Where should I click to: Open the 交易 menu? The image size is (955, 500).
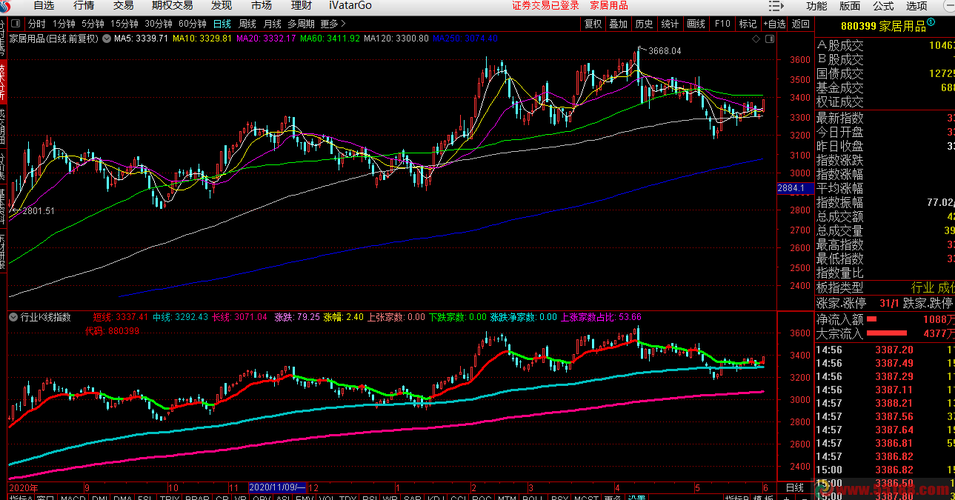pos(123,6)
